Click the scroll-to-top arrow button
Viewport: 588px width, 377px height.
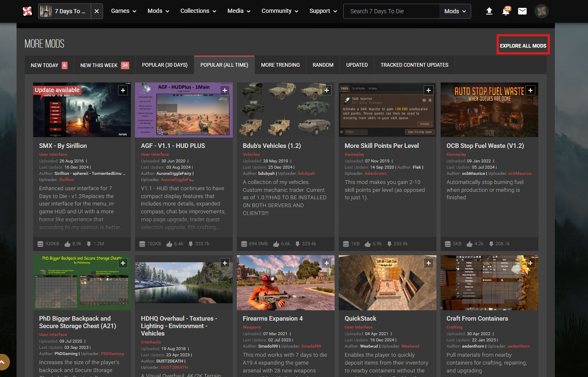2,362
